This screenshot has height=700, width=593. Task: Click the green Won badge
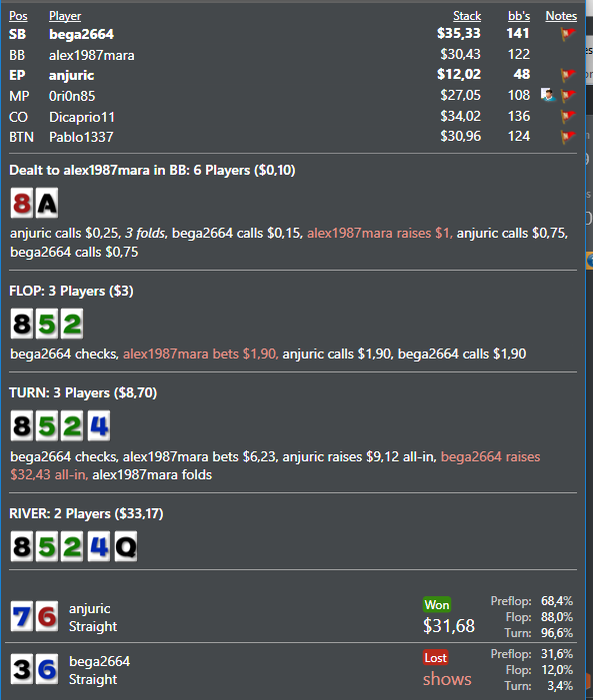point(437,604)
